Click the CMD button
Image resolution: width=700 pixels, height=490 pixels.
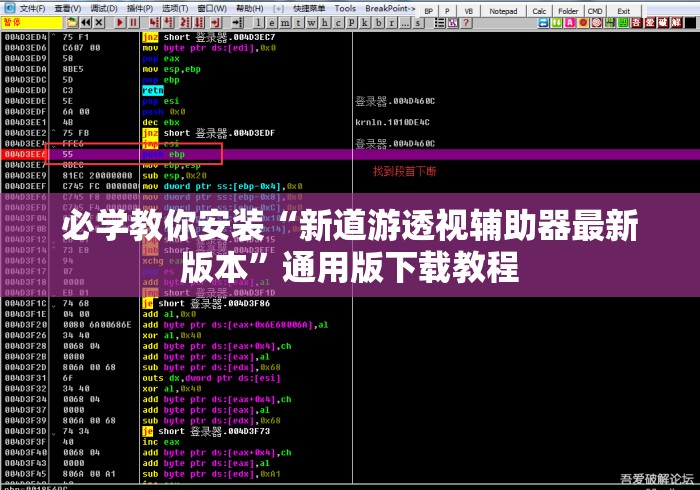point(595,11)
